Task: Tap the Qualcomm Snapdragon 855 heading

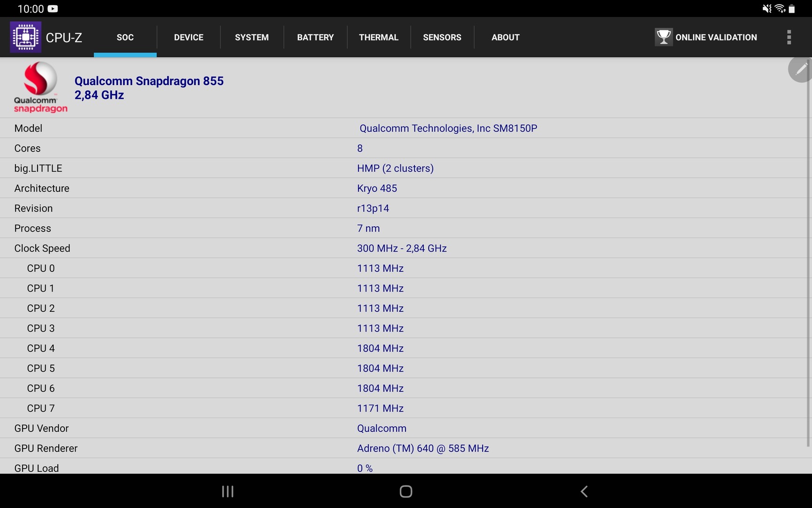Action: [x=149, y=81]
